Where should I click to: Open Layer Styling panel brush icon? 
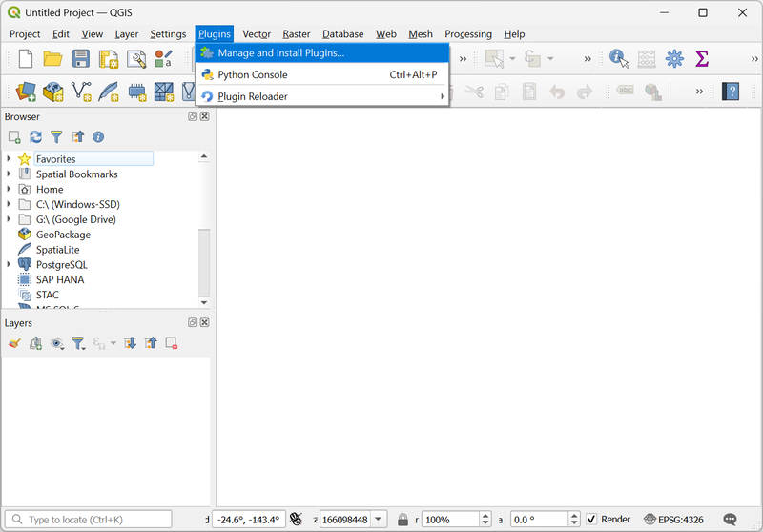click(14, 343)
